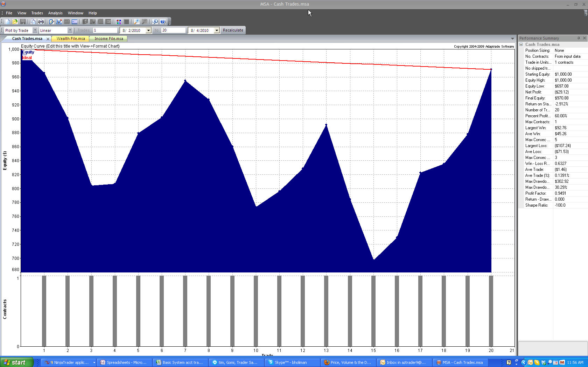Click the greyed-out filmstrip icon
The height and width of the screenshot is (367, 588).
click(x=108, y=22)
